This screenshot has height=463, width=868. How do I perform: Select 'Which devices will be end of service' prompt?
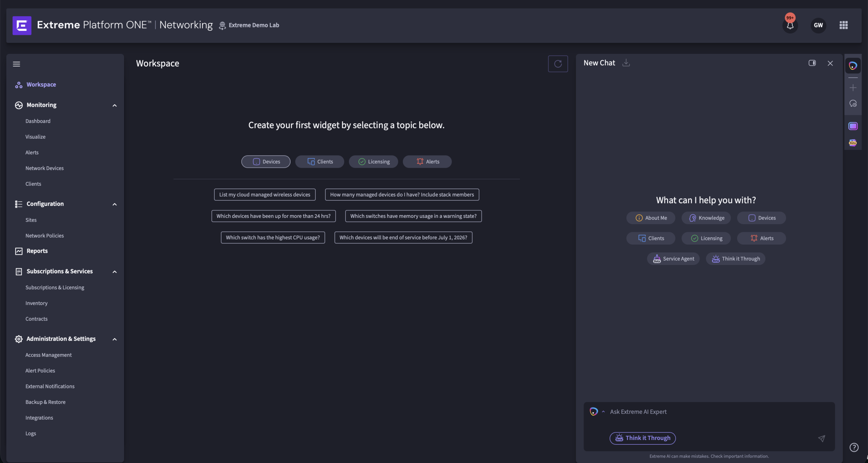pos(403,237)
